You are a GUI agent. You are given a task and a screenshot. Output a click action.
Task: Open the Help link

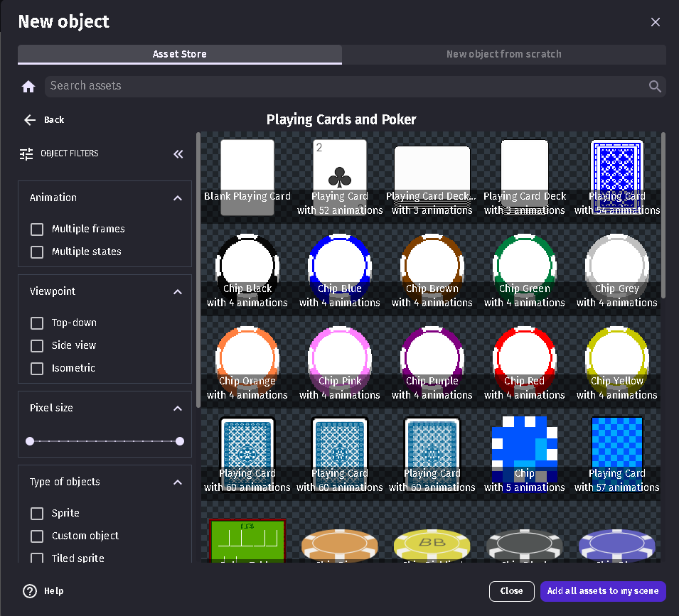pyautogui.click(x=54, y=591)
